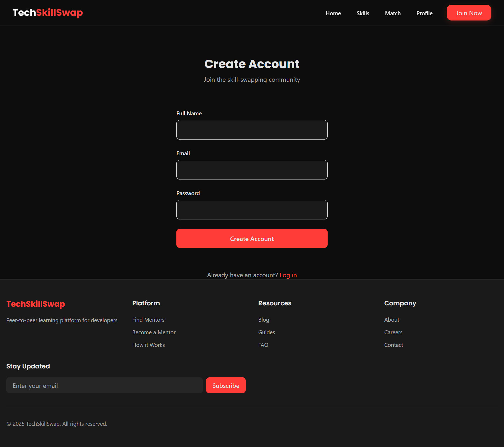Viewport: 504px width, 447px height.
Task: Navigate to Profile in the header
Action: point(424,13)
